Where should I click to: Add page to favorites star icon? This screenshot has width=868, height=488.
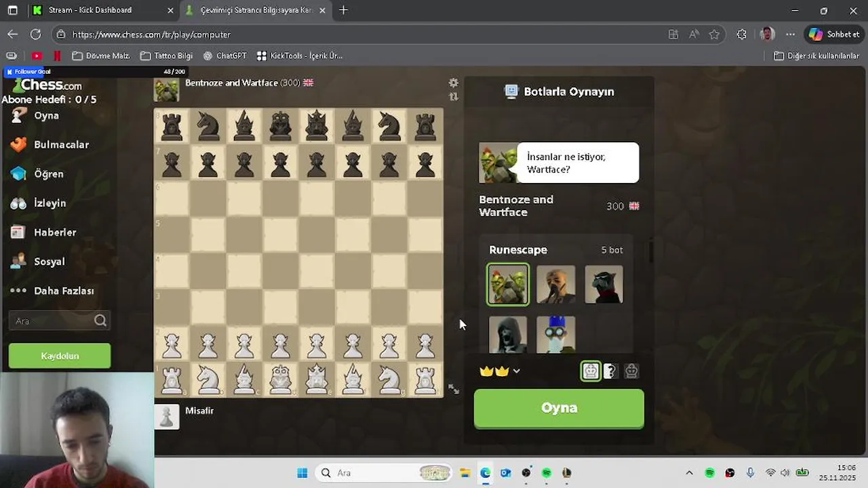tap(714, 34)
